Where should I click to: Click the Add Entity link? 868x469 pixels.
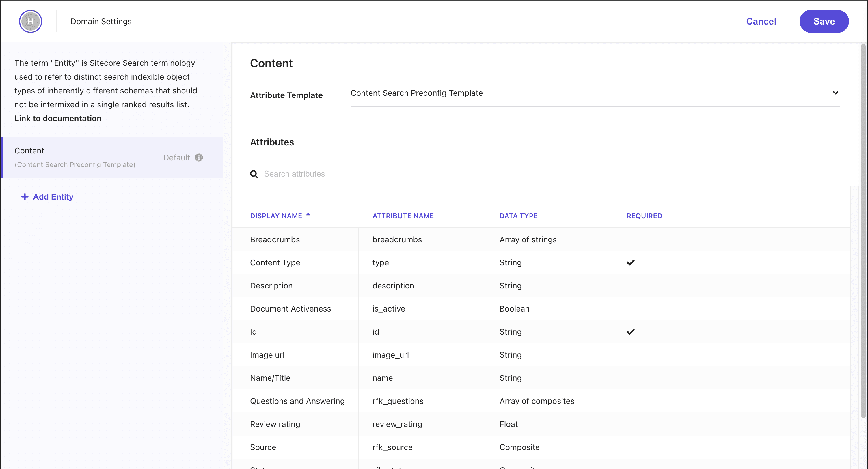(53, 197)
